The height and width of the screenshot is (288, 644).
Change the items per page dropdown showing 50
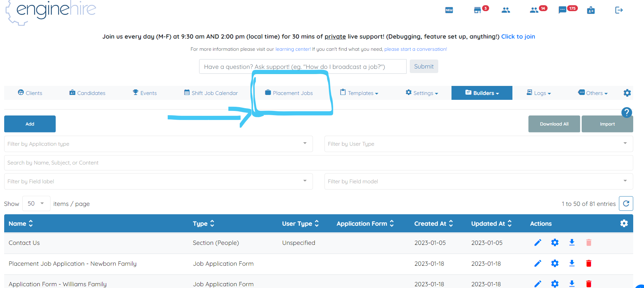(36, 203)
